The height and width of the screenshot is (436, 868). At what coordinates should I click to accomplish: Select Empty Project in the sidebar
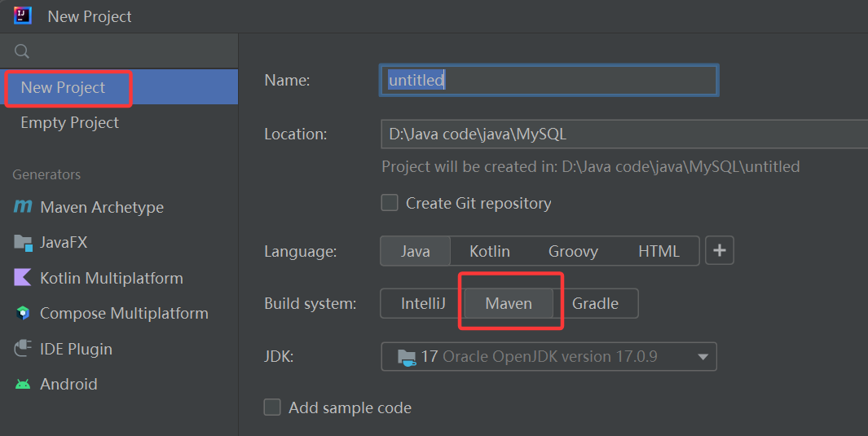coord(119,122)
